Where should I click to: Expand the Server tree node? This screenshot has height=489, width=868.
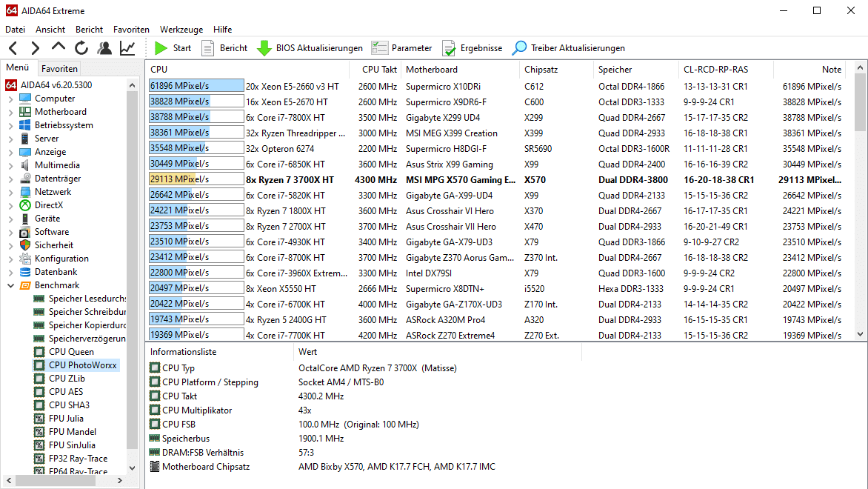click(10, 139)
